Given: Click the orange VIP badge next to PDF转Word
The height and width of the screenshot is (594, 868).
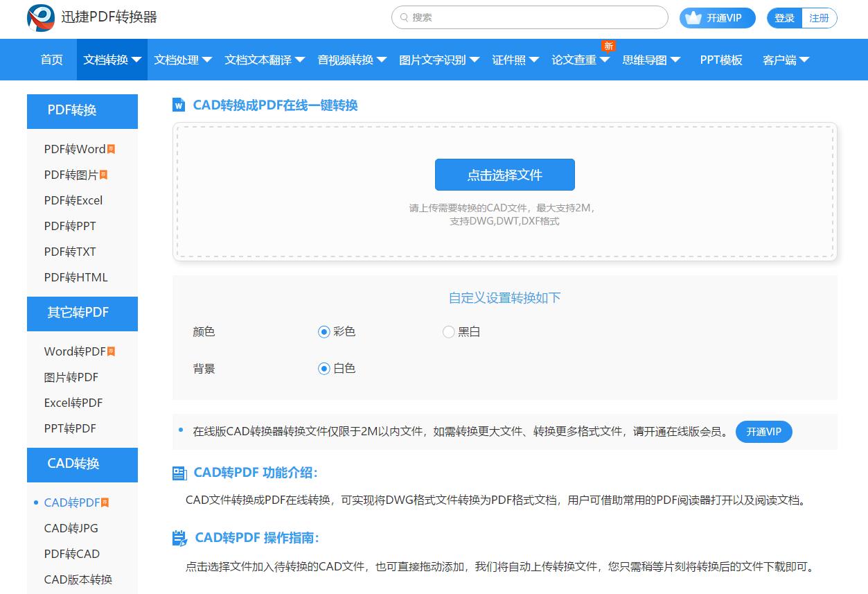Looking at the screenshot, I should pos(111,148).
